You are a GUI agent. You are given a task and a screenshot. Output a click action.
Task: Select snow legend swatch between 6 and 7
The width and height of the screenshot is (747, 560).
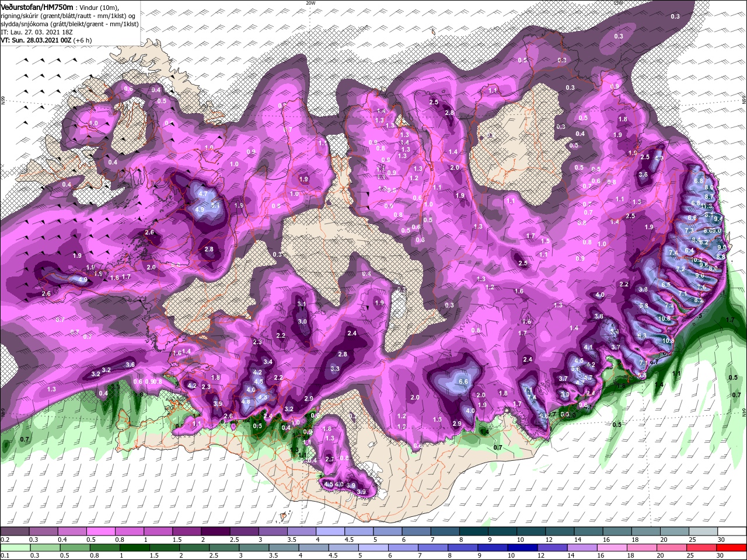coord(416,532)
